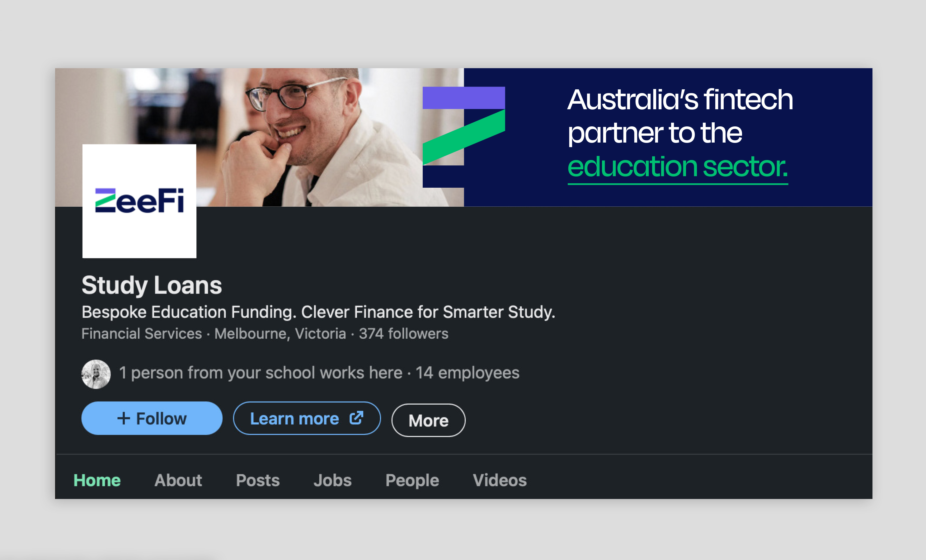This screenshot has width=926, height=560.
Task: Click the 14 employees link
Action: point(468,373)
